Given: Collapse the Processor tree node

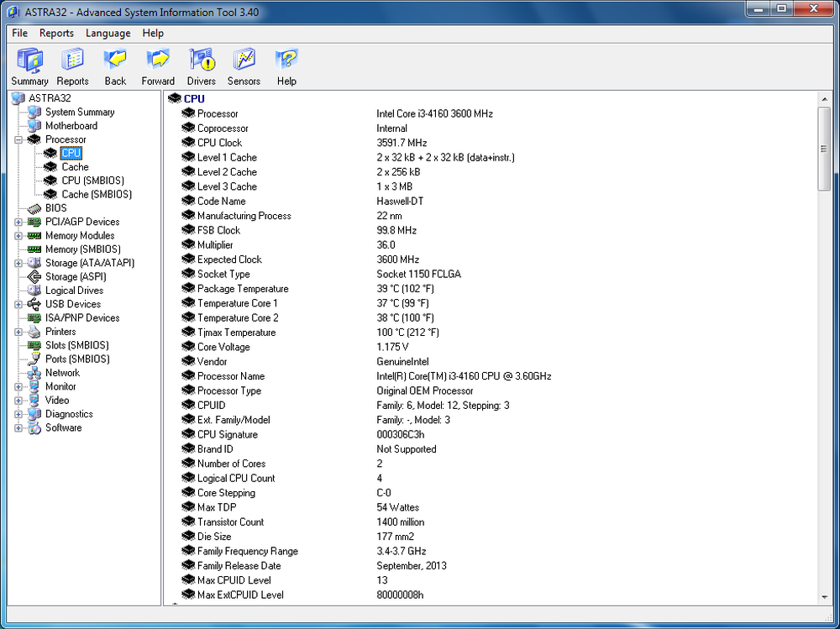Looking at the screenshot, I should pos(18,140).
